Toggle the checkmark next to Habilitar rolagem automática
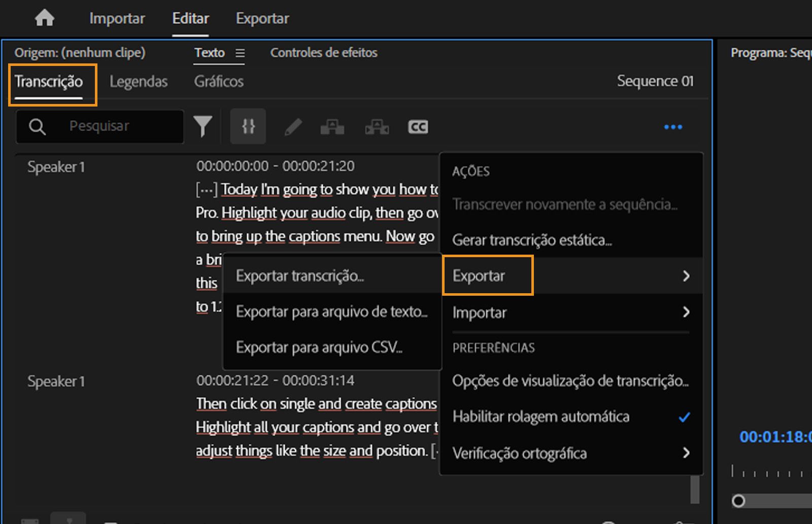Screen dimensions: 812x524 (685, 417)
